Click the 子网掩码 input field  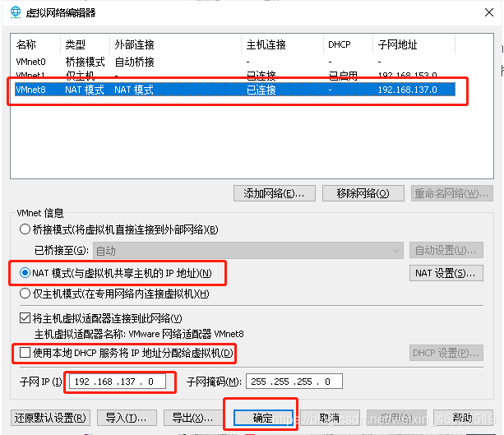pos(294,382)
